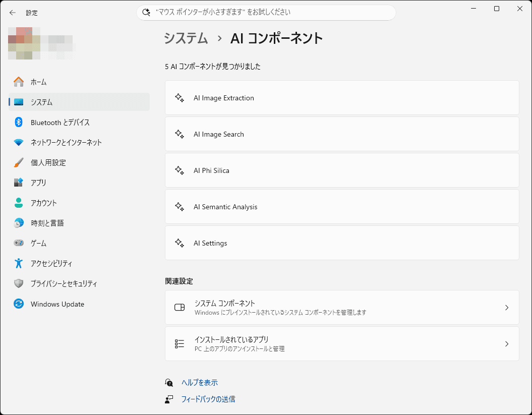This screenshot has width=532, height=415.
Task: Open 時刻と言語 in the sidebar
Action: [x=79, y=223]
